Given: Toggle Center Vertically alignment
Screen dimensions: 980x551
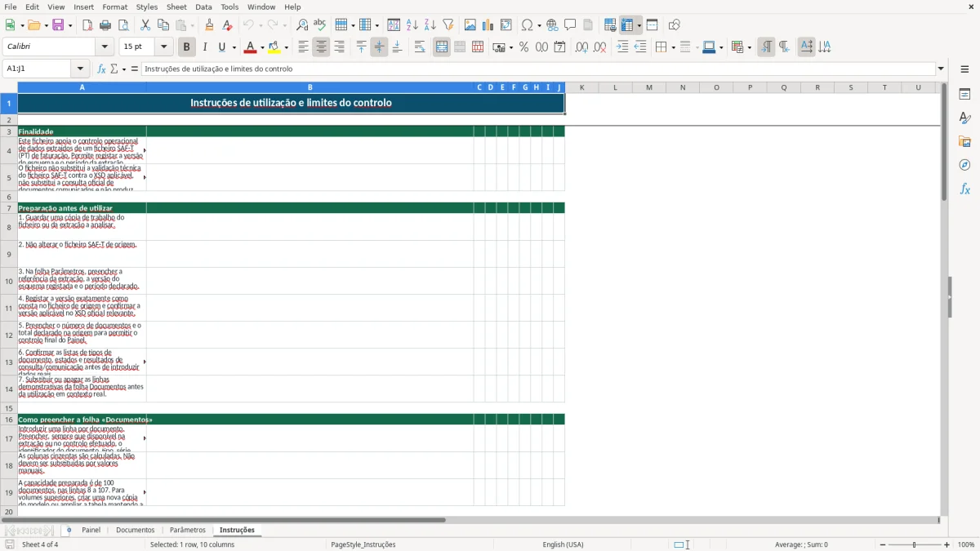Looking at the screenshot, I should 379,47.
